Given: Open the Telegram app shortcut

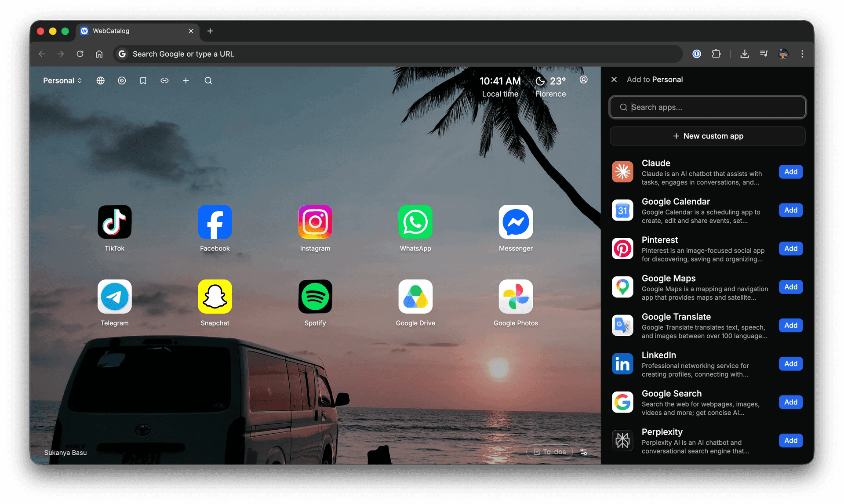Looking at the screenshot, I should [x=114, y=297].
